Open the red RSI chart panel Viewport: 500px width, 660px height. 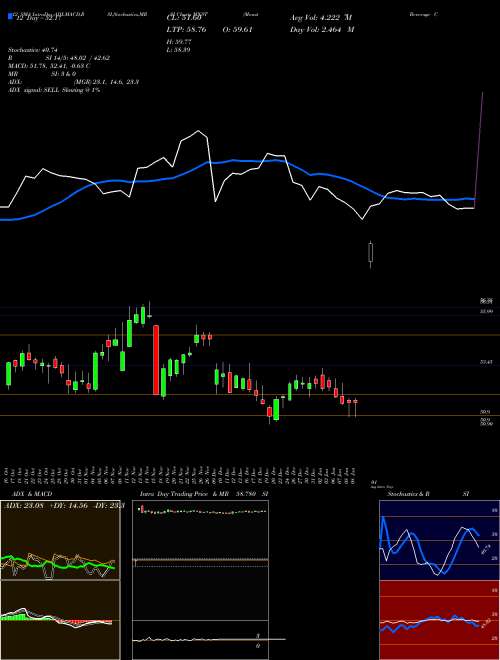(439, 620)
